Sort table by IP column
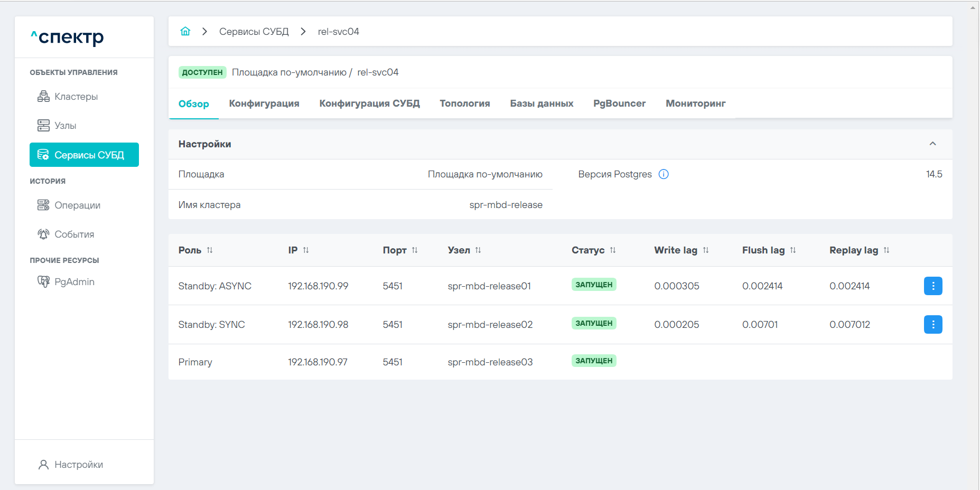 coord(306,250)
